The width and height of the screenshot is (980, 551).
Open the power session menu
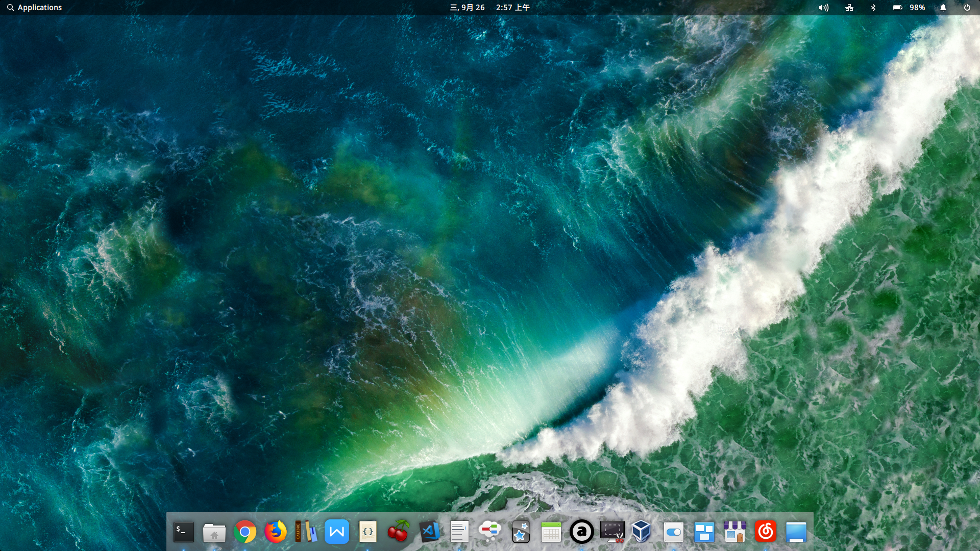(x=968, y=8)
